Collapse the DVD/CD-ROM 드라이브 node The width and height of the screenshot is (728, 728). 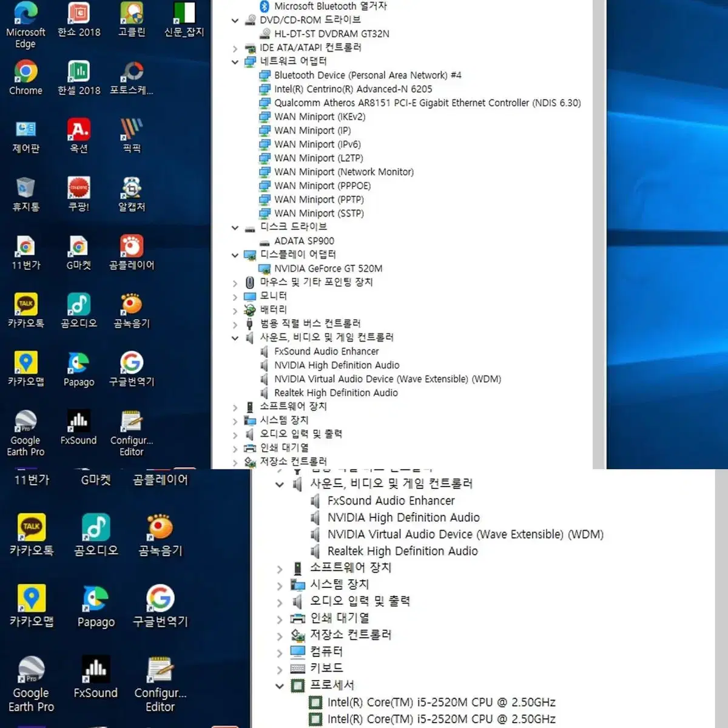[x=235, y=20]
